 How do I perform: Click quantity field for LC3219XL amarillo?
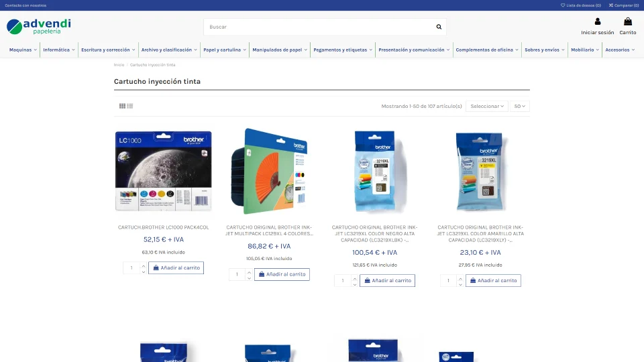[448, 280]
